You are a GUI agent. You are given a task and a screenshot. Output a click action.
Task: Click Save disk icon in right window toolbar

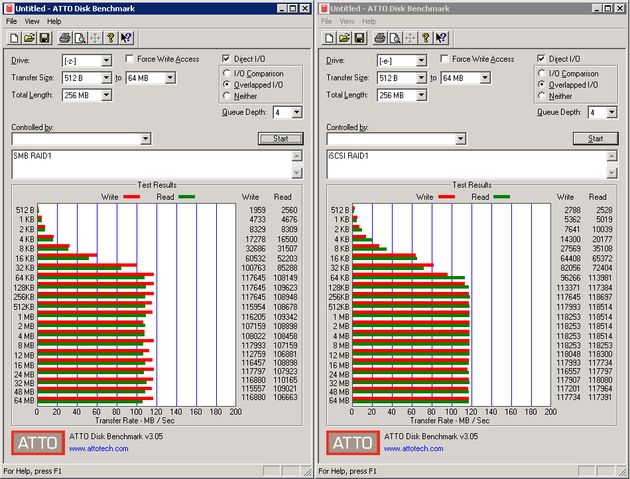(359, 38)
